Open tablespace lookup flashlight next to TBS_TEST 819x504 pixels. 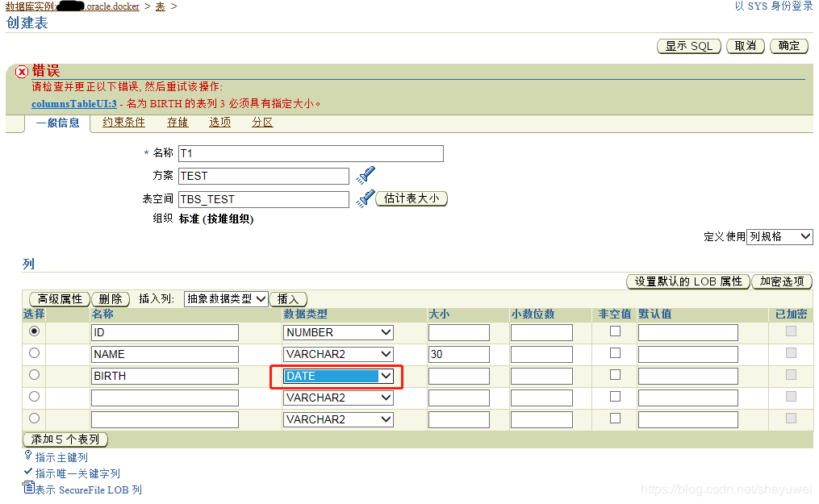366,199
